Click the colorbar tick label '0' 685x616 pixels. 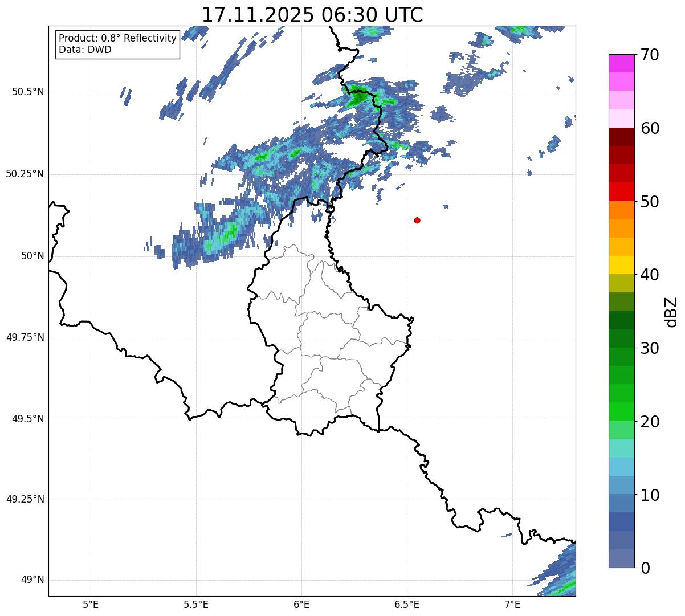click(x=645, y=568)
